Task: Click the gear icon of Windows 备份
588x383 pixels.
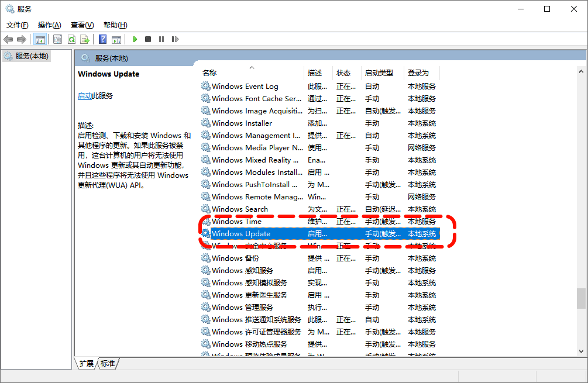Action: (205, 258)
